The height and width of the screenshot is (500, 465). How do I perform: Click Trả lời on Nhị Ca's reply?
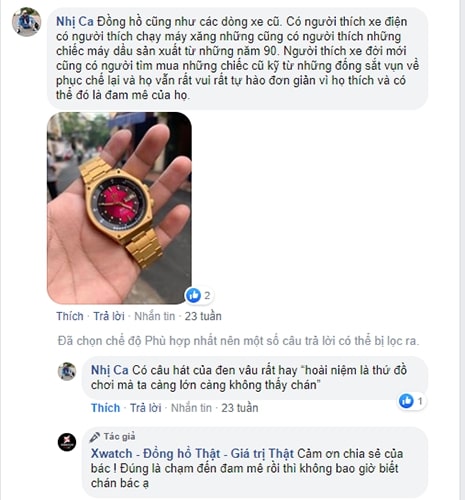(145, 408)
